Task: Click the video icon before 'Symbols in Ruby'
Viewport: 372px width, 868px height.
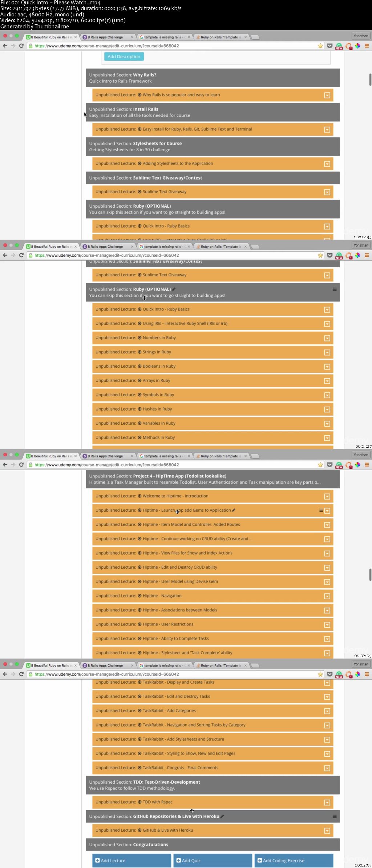Action: pos(139,395)
